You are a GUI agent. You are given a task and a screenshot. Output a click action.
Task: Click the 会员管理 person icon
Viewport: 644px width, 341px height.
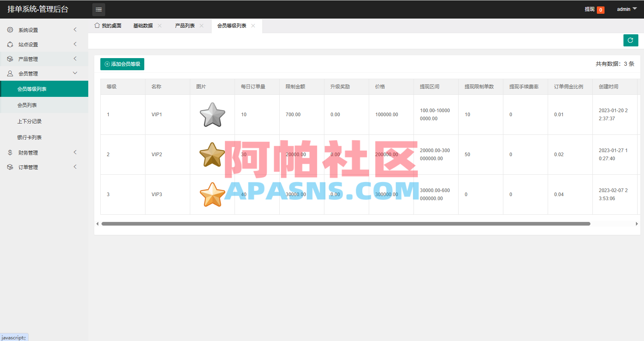10,73
